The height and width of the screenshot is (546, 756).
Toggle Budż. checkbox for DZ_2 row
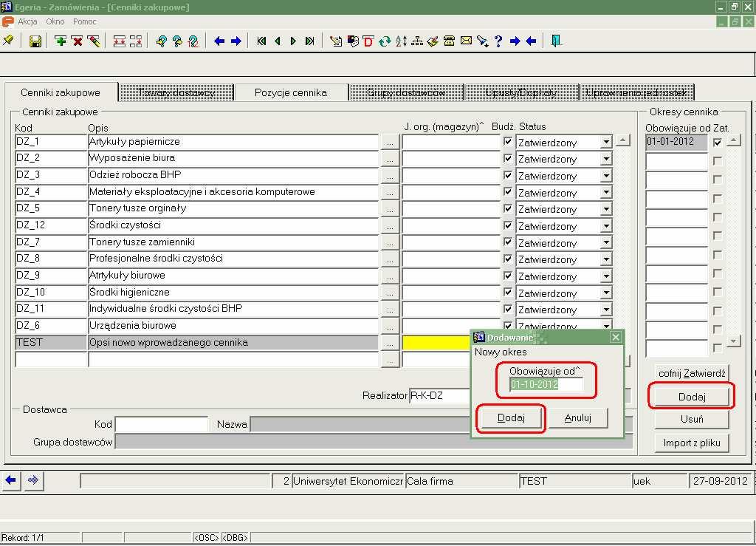pyautogui.click(x=508, y=158)
